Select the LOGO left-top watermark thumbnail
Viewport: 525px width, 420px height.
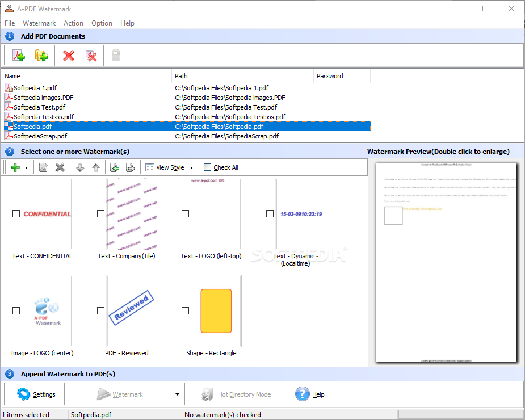pos(216,213)
